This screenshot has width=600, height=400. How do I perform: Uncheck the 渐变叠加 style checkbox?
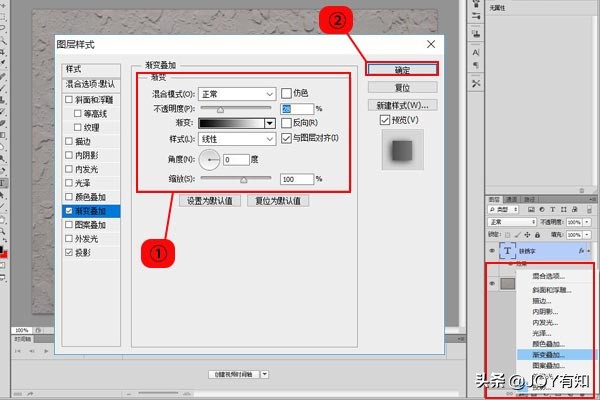click(x=69, y=211)
